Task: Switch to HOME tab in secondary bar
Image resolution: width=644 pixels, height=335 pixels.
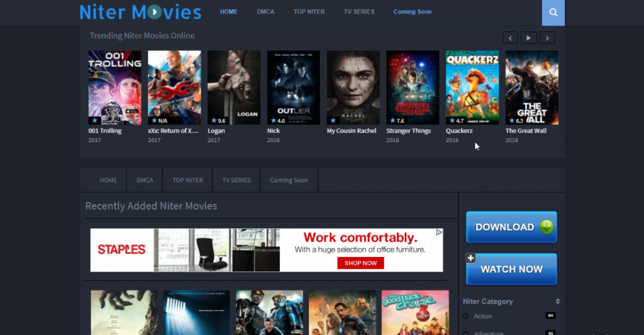Action: click(108, 180)
